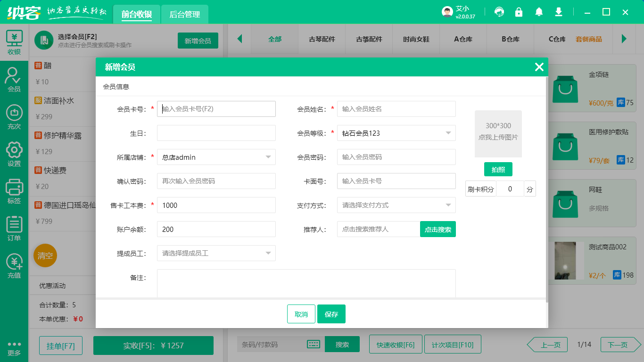
Task: Click the 上一页 previous page button
Action: (547, 345)
